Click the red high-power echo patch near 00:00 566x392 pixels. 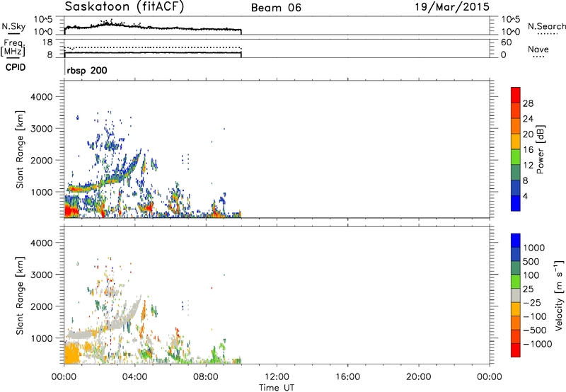coord(71,210)
